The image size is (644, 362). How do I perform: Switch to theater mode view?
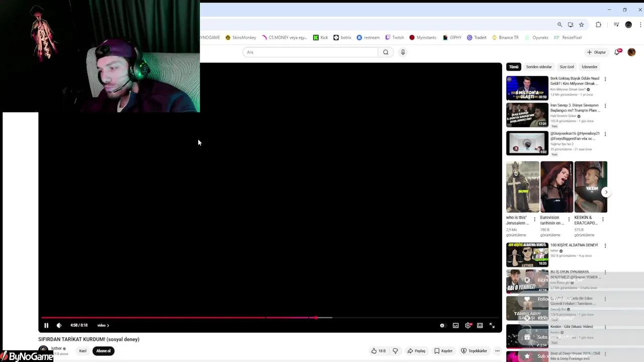click(480, 325)
